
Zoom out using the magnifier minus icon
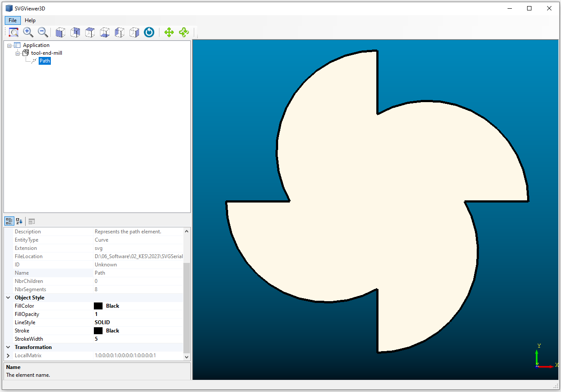pos(43,32)
